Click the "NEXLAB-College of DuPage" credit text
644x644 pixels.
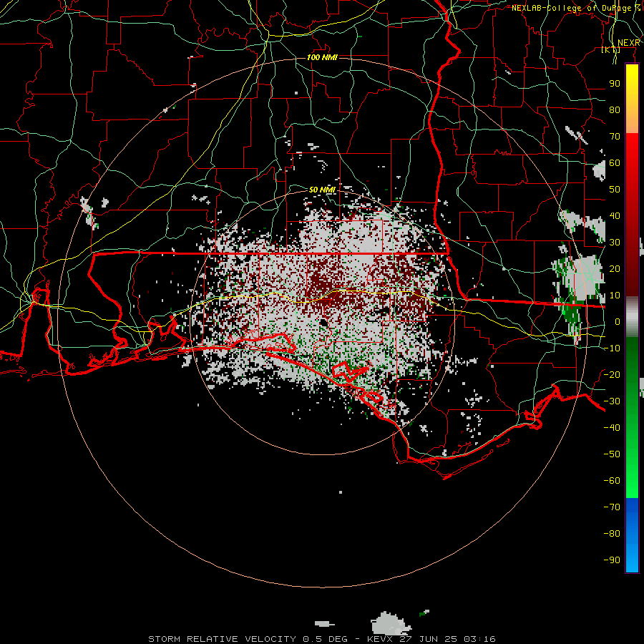click(571, 8)
